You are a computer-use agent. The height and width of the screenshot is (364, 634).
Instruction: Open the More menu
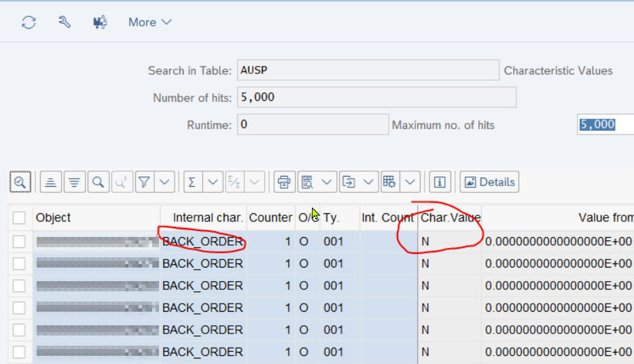tap(149, 22)
